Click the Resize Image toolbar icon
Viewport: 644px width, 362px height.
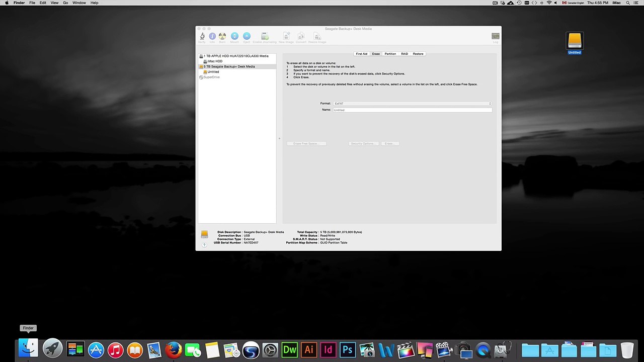317,36
